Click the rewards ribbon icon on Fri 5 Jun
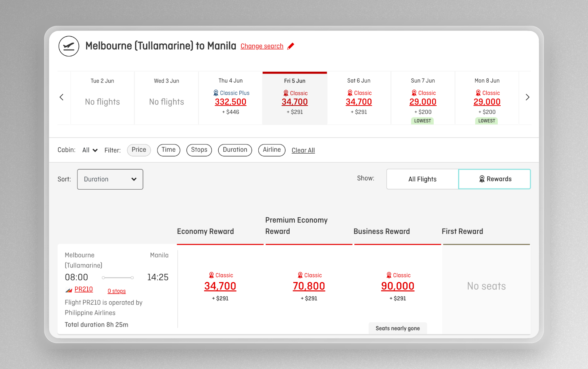This screenshot has width=588, height=369. (286, 94)
